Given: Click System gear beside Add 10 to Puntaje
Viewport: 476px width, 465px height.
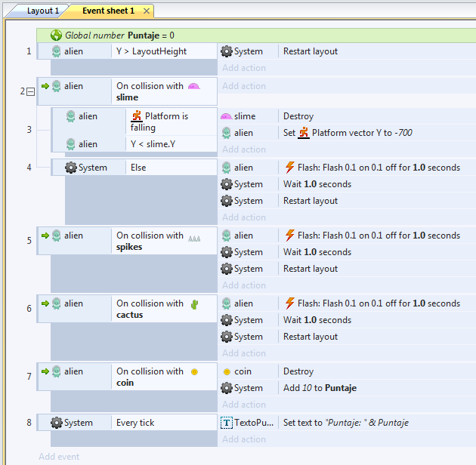Looking at the screenshot, I should pyautogui.click(x=227, y=388).
